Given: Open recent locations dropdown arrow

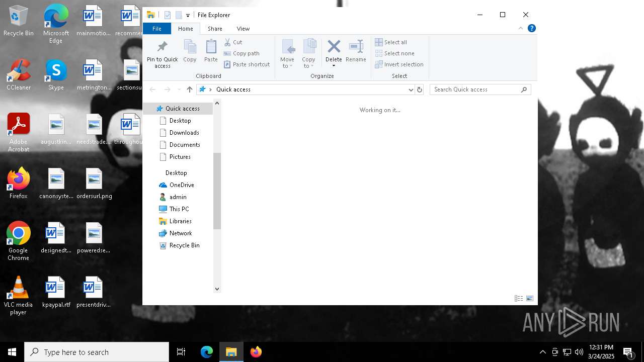Looking at the screenshot, I should coord(179,89).
